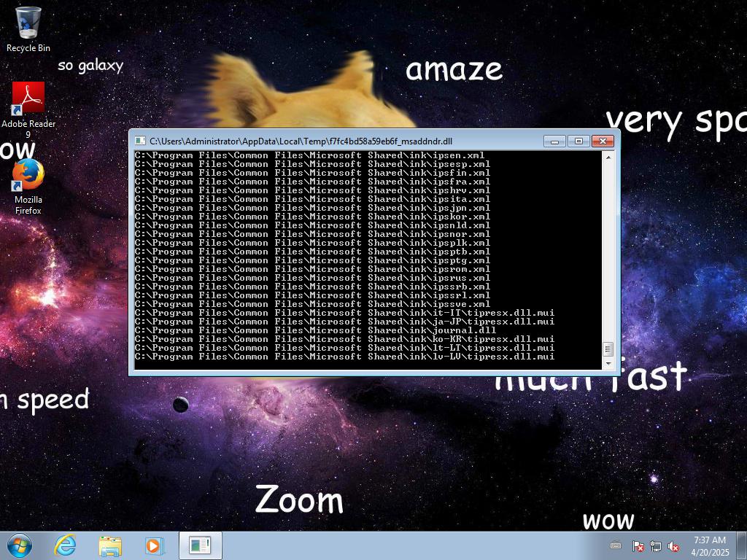
Task: Click the console line ending in ipsrus.xml
Action: coord(312,278)
